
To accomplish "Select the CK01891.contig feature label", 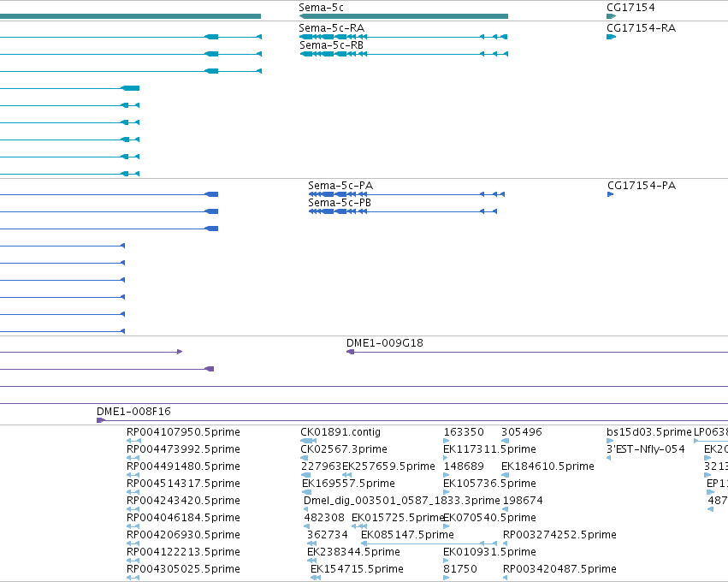I will (340, 432).
